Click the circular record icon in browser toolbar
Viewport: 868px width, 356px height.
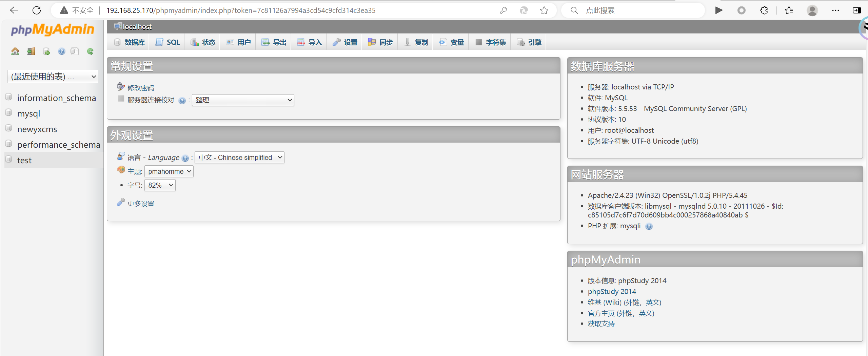742,10
